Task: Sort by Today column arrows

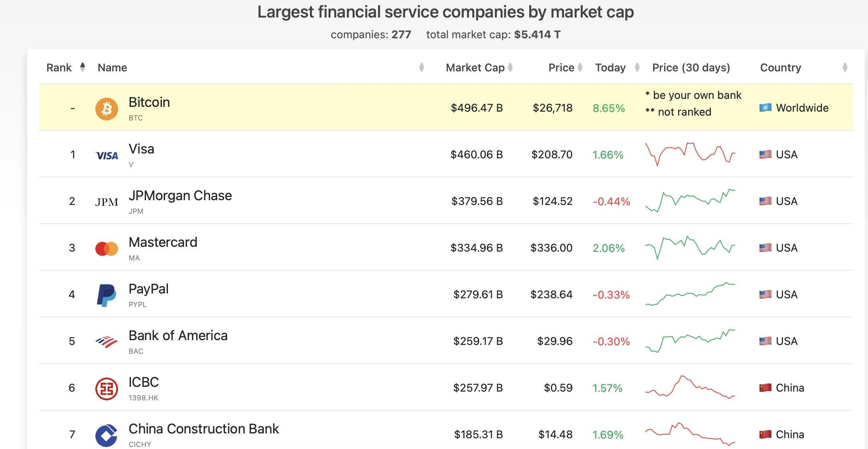Action: point(637,67)
